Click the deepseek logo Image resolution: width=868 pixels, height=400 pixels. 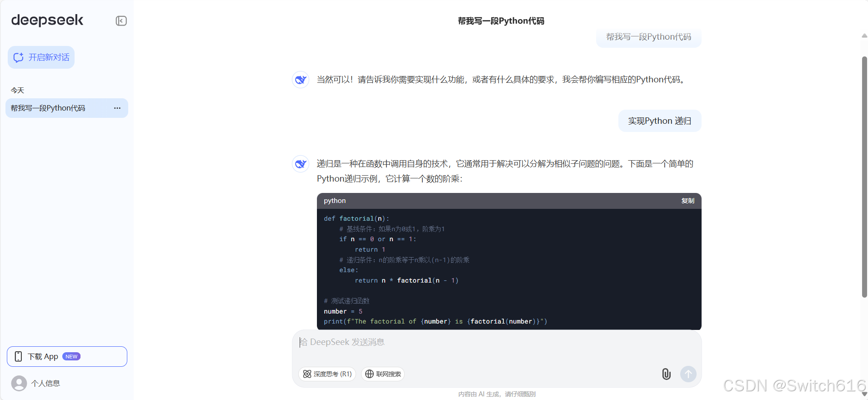(x=47, y=20)
